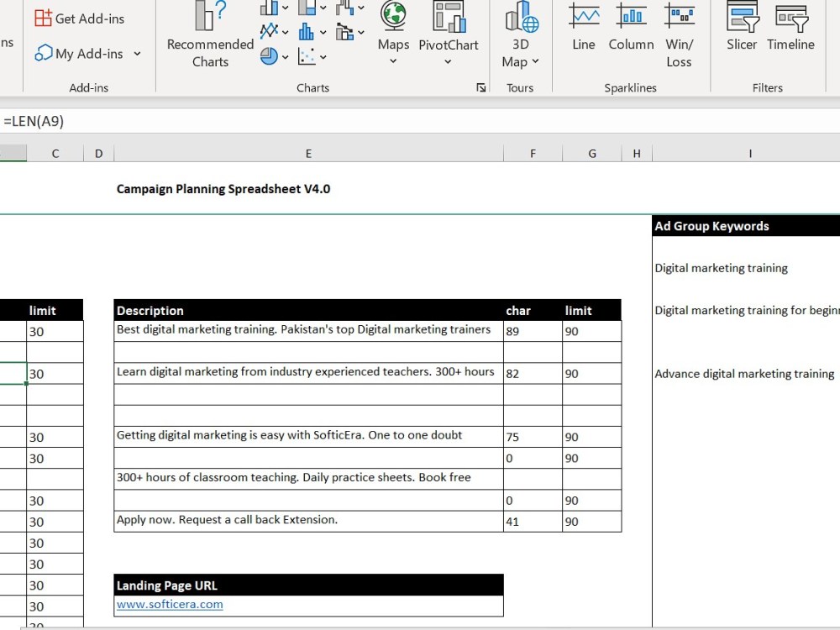Select the char count cell showing 89
This screenshot has width=840, height=630.
(533, 331)
